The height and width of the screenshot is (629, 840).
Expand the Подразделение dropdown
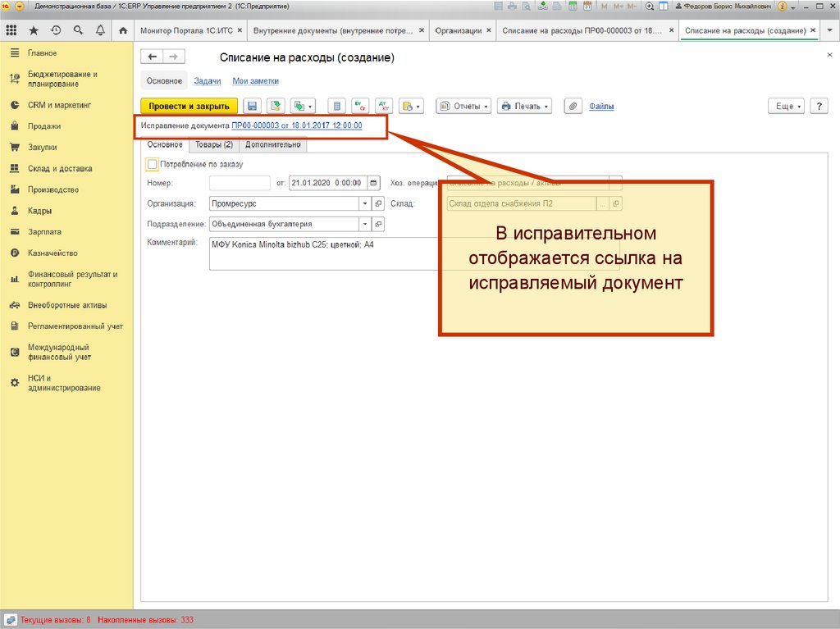pyautogui.click(x=365, y=223)
